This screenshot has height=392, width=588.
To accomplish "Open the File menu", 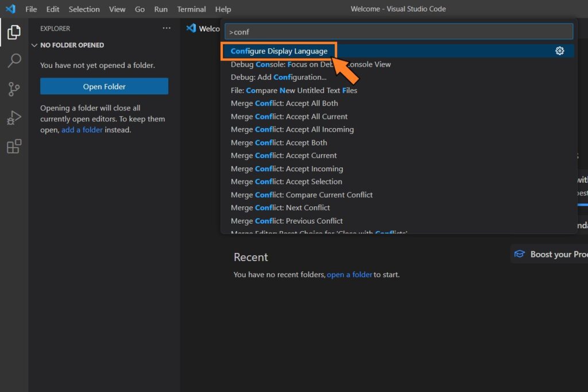I will 30,9.
